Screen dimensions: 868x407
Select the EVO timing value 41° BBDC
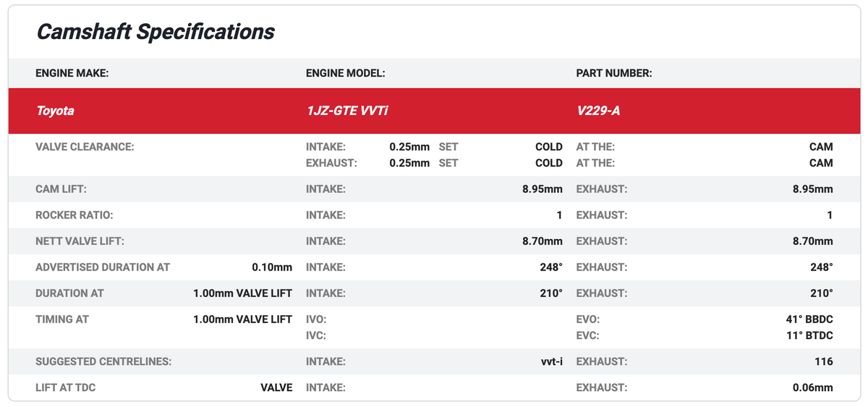point(804,319)
